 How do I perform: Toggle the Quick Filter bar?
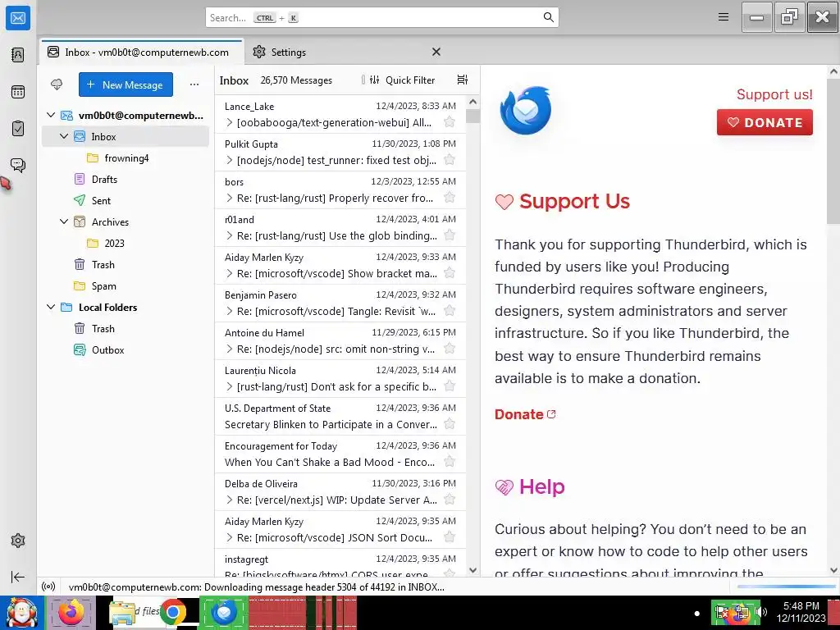coord(402,80)
